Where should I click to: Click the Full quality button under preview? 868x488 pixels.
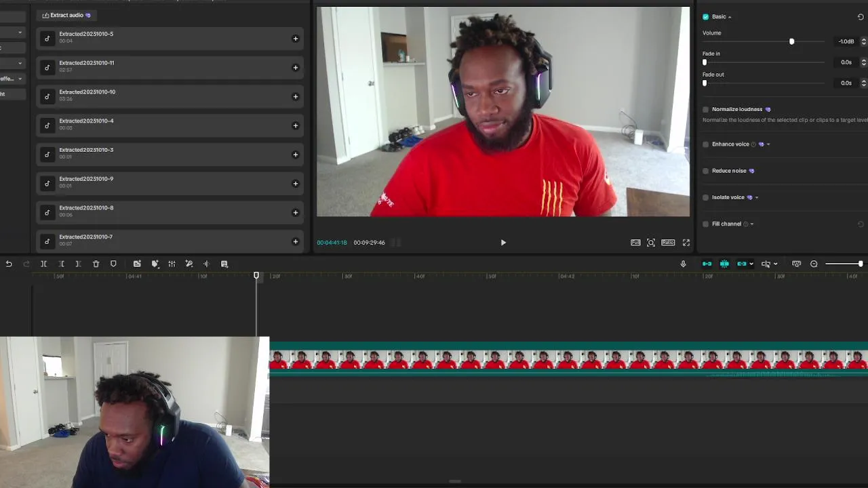point(635,243)
